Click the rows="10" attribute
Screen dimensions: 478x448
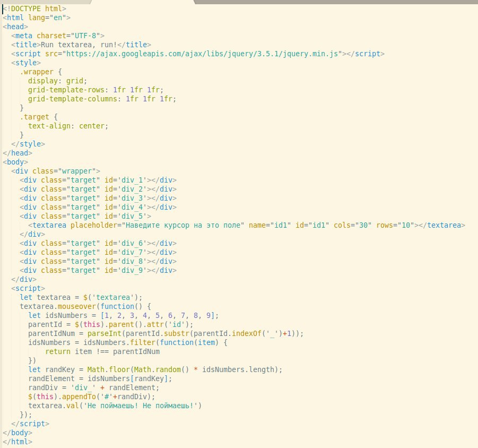395,226
